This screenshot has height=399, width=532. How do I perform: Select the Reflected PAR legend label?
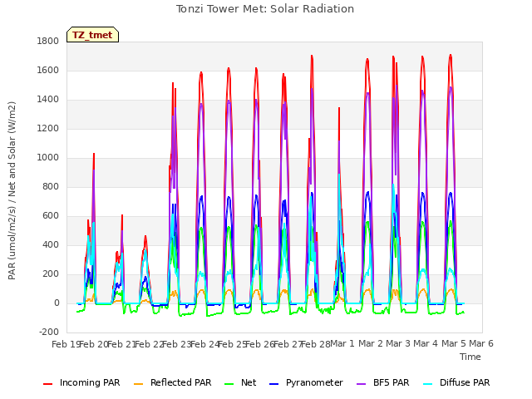[181, 382]
